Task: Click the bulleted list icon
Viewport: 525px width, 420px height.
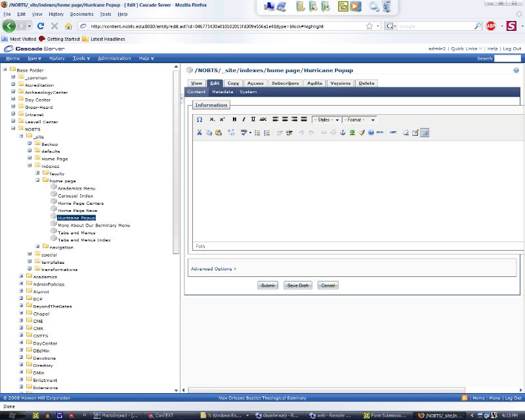Action: 257,133
